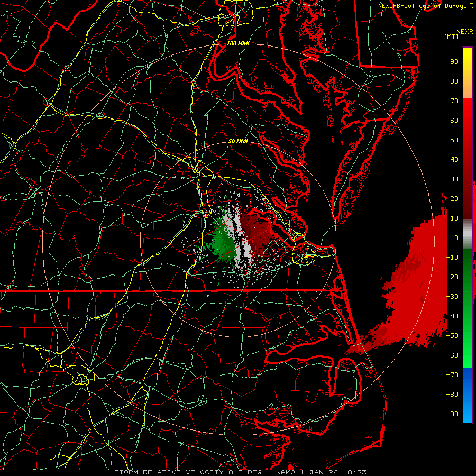Click the -30 value on velocity scale
Viewport: 476px width, 476px height.
click(452, 297)
